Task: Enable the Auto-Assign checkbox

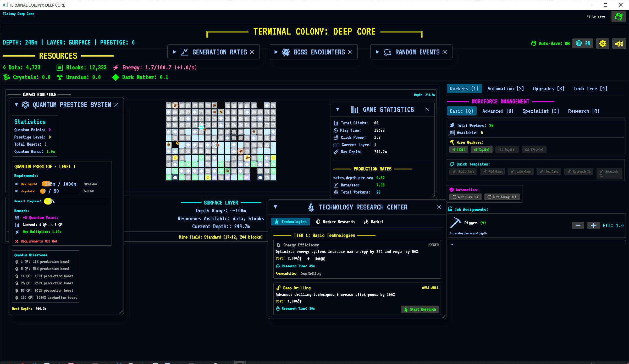Action: (x=489, y=197)
